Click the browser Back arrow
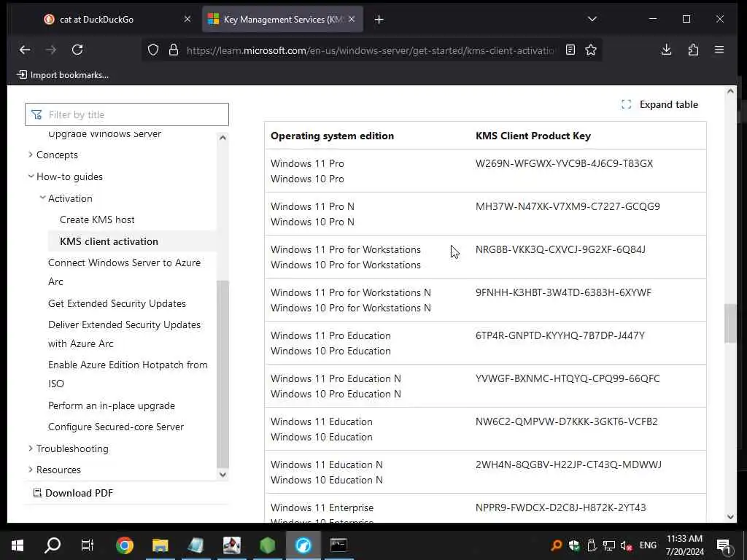The image size is (747, 560). (25, 50)
